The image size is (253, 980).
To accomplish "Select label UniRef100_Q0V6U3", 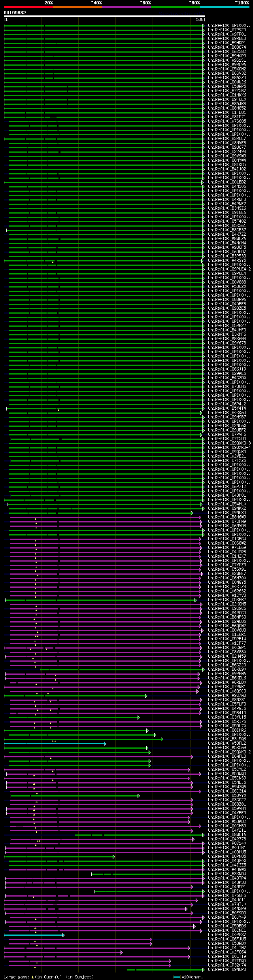I will pyautogui.click(x=227, y=630).
